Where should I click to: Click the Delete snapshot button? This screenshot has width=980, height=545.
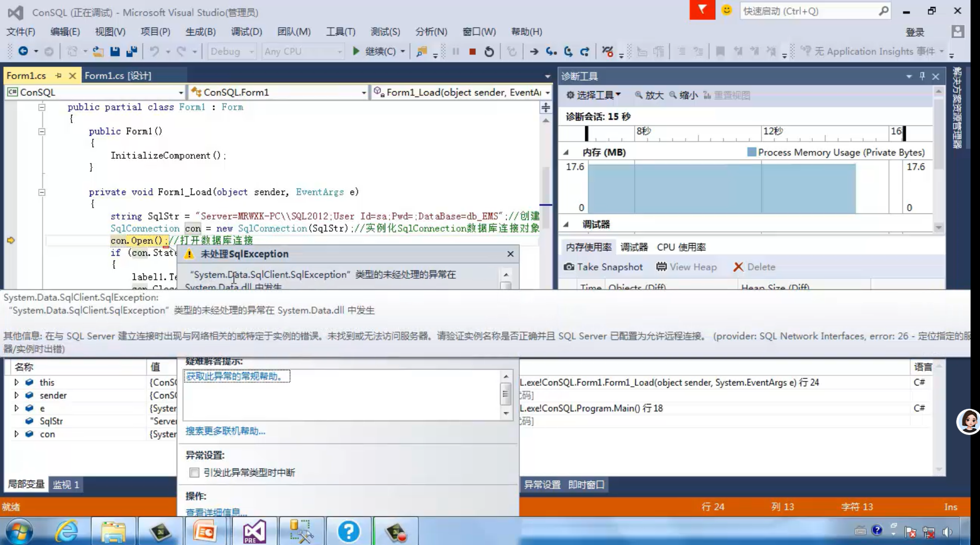pos(754,267)
